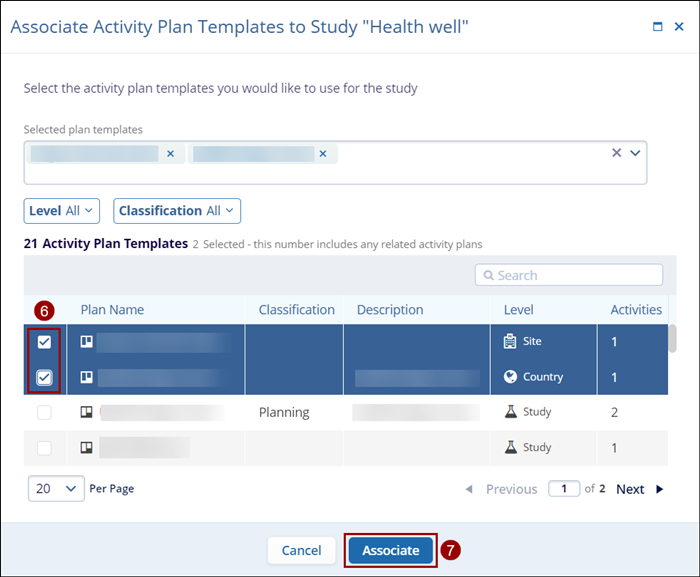Change the 20 per page dropdown
This screenshot has width=700, height=577.
(56, 488)
